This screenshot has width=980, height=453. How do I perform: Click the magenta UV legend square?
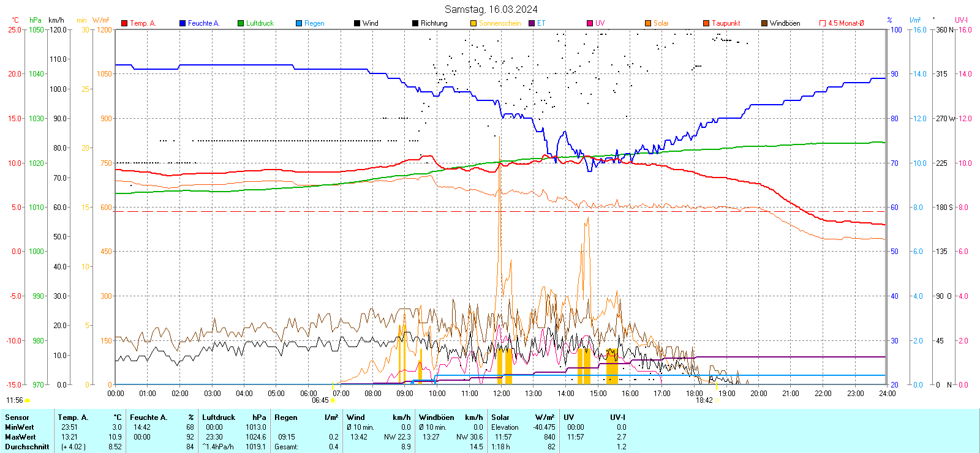pos(590,23)
